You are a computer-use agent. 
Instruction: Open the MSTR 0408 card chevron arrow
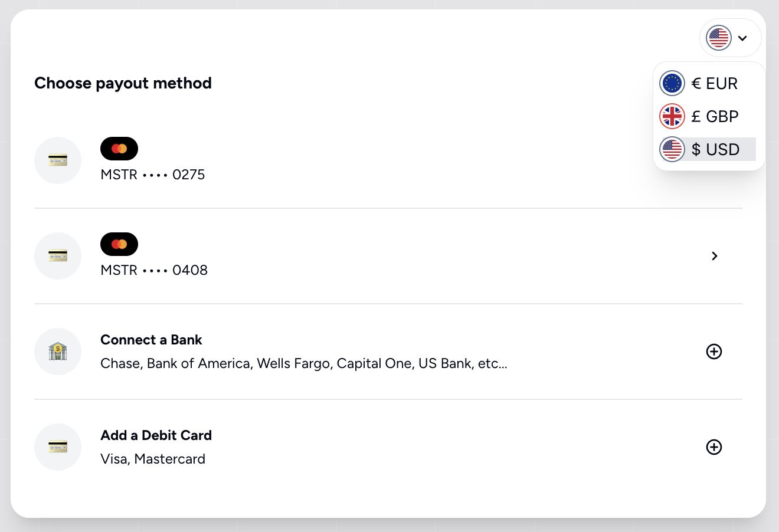(715, 256)
